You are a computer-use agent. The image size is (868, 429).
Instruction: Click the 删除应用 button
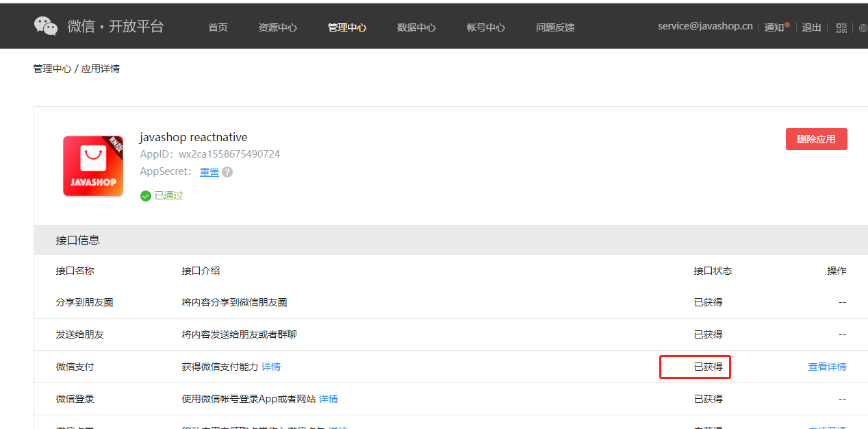[816, 139]
